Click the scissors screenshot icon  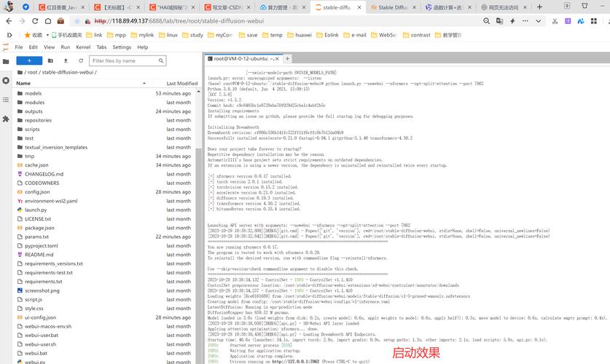(x=555, y=21)
